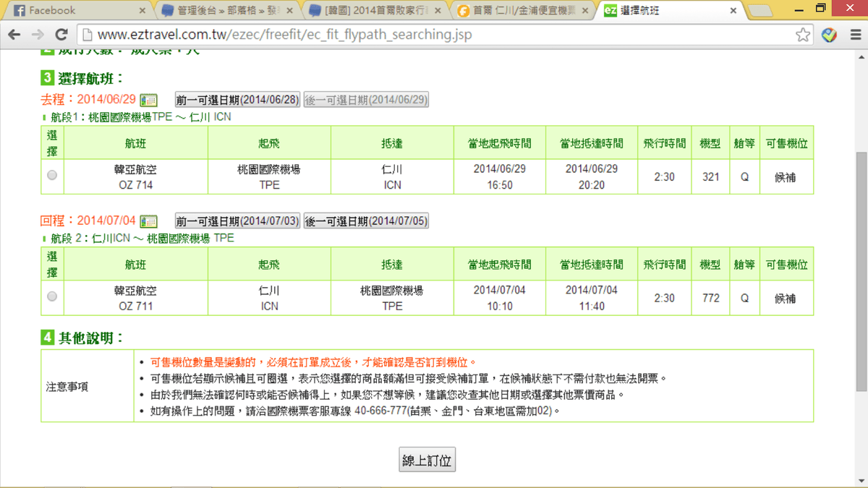This screenshot has height=488, width=868.
Task: Click the colorful extension icon in toolbar
Action: 830,35
